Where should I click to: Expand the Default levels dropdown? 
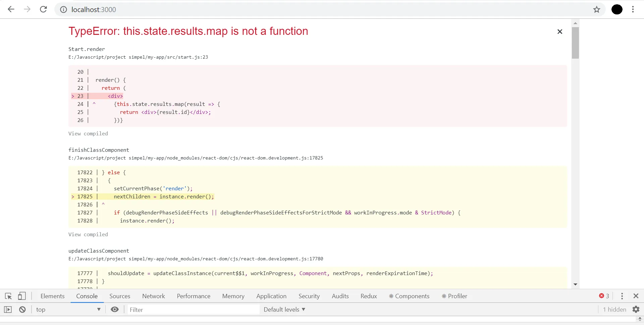(x=284, y=310)
